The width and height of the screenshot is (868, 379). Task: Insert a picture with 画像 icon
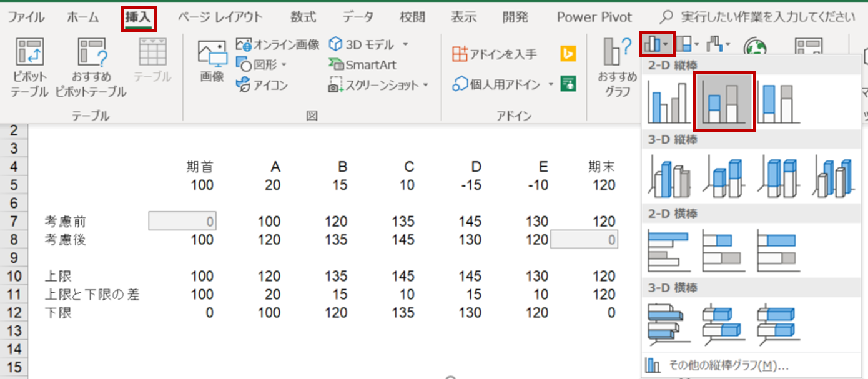pyautogui.click(x=212, y=56)
